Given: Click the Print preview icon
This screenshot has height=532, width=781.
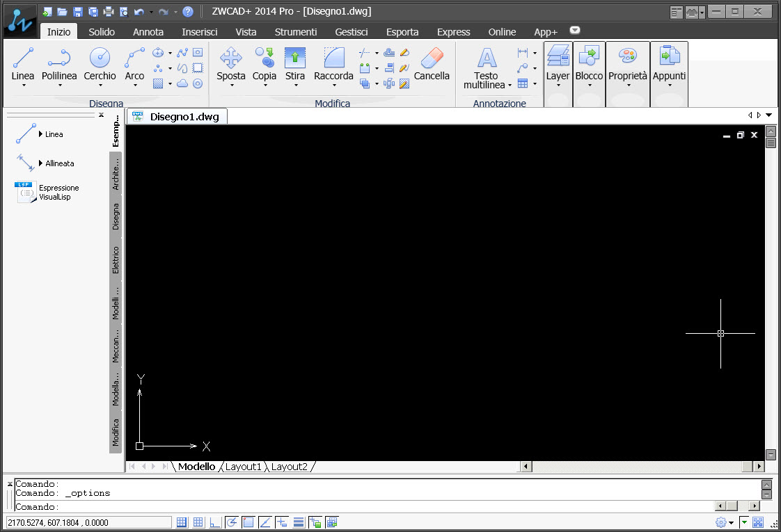Looking at the screenshot, I should coord(124,11).
